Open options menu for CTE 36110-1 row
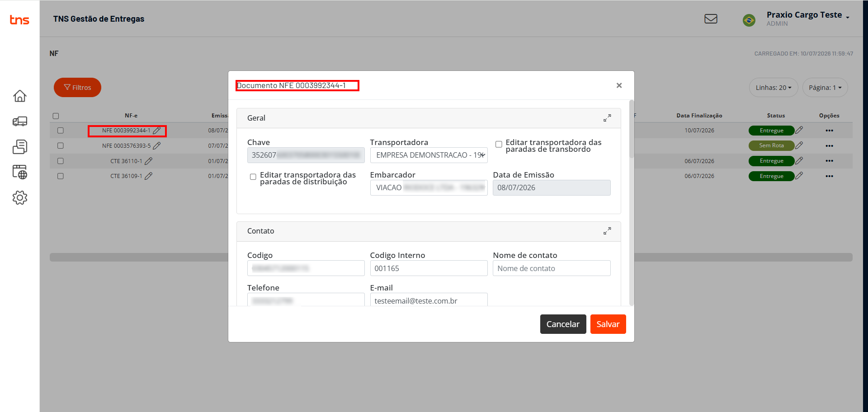The height and width of the screenshot is (412, 868). tap(829, 161)
